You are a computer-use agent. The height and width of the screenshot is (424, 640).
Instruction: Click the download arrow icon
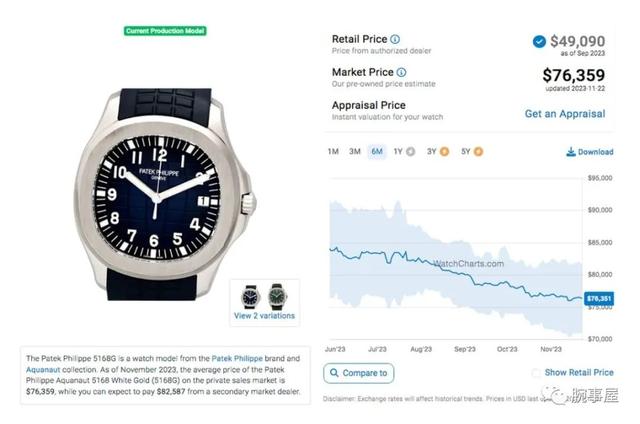[571, 152]
